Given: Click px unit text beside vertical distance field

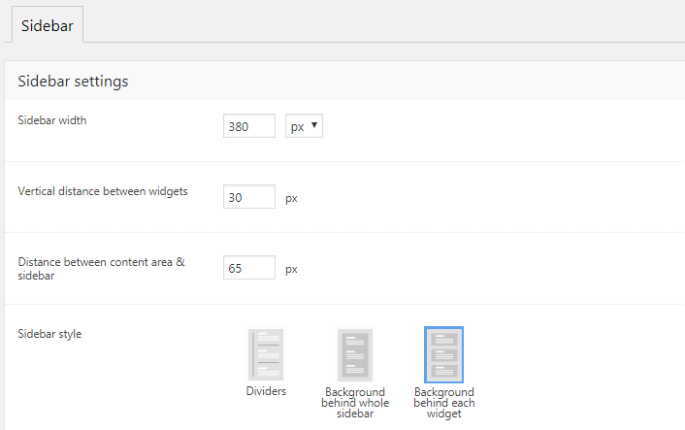Looking at the screenshot, I should (x=292, y=198).
